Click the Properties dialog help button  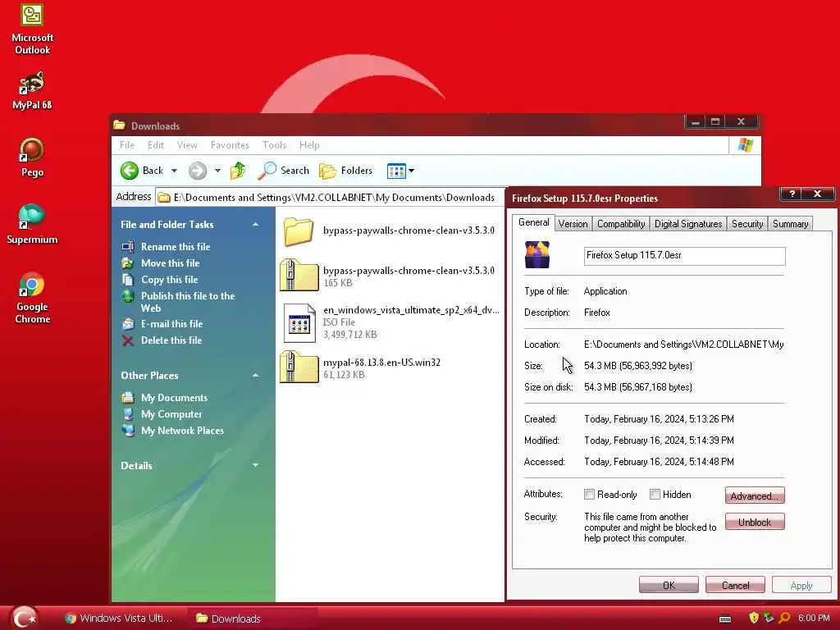click(x=792, y=194)
